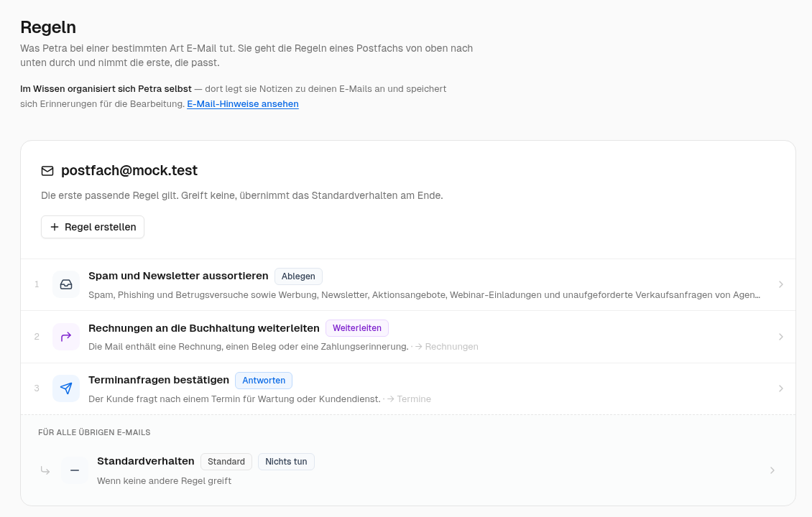The height and width of the screenshot is (517, 812).
Task: Click the envelope icon beside postfach@mock.test
Action: click(x=47, y=171)
